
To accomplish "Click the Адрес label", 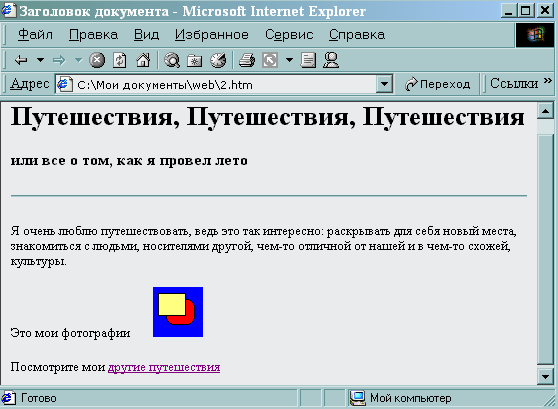I will (x=30, y=84).
